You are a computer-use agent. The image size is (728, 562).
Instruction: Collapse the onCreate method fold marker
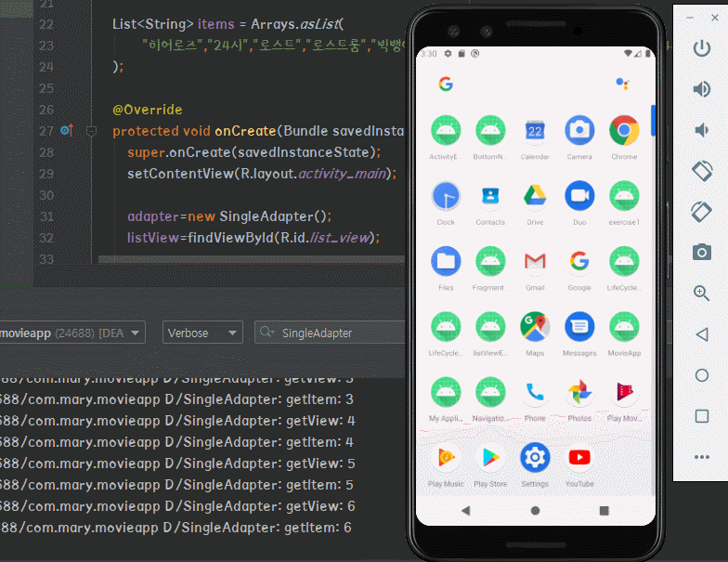(91, 131)
